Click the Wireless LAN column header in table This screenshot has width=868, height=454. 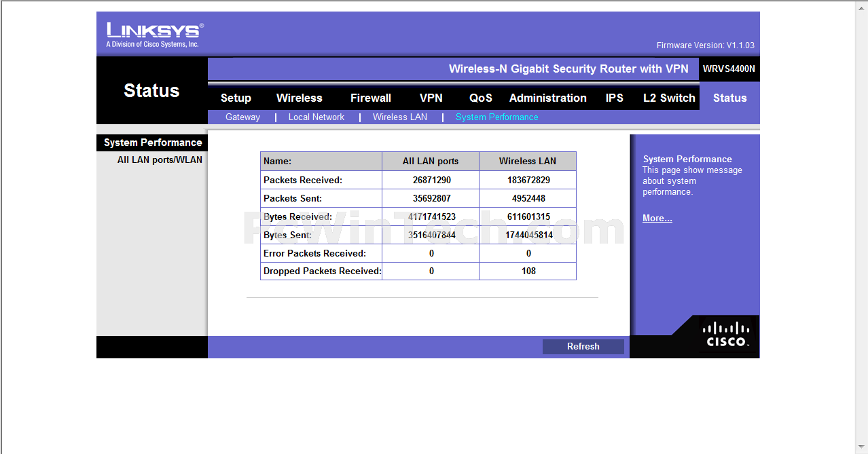(x=528, y=161)
